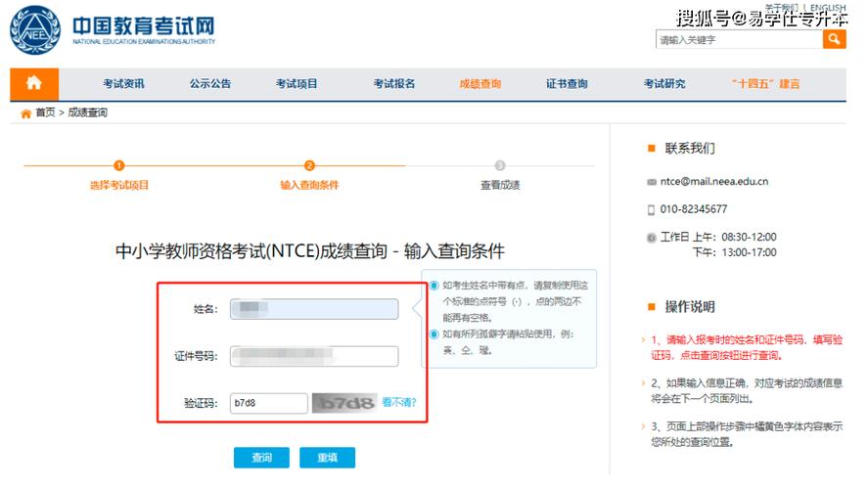Click the instruction text starting 2、如果输入信息正确

coord(747,390)
